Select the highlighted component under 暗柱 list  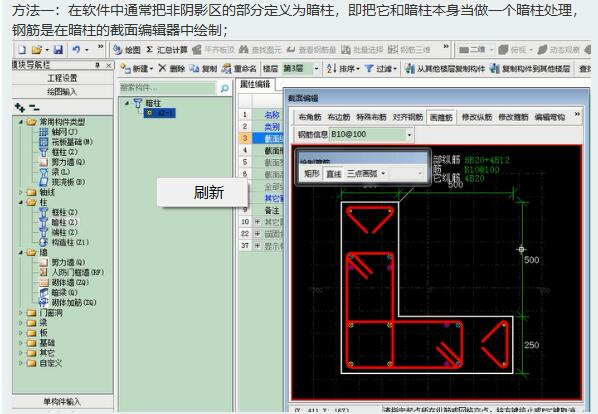160,113
